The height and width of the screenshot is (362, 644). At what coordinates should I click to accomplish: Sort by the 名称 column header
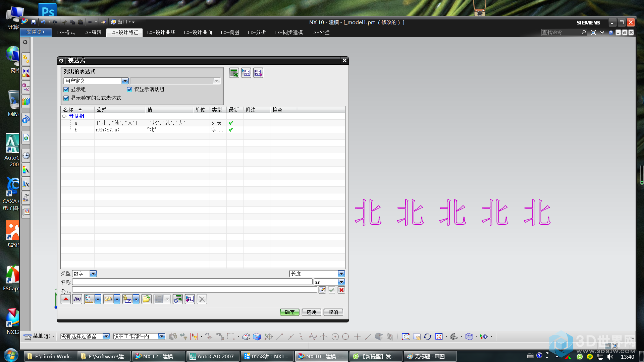[77, 110]
